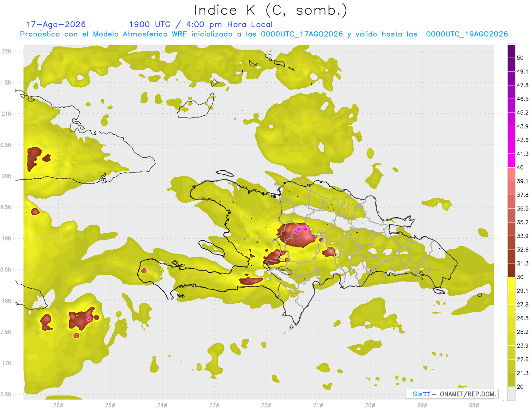Select the date '17-Ago-2026'
Image resolution: width=532 pixels, height=411 pixels.
coord(56,24)
